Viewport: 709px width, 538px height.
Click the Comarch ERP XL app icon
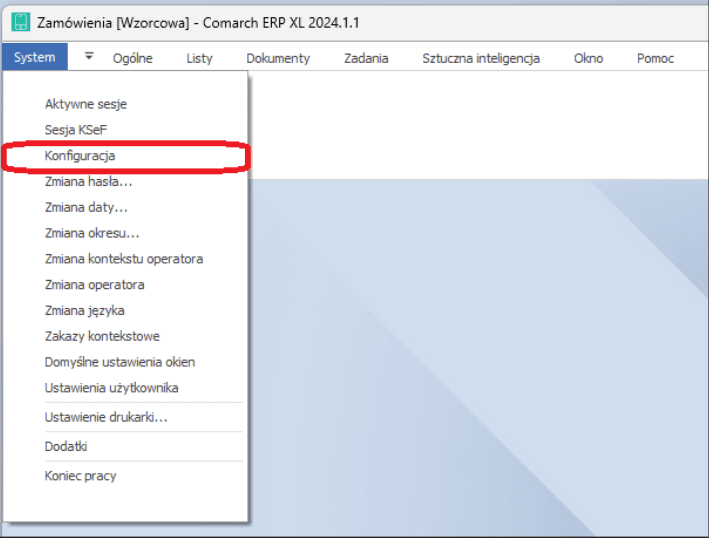20,22
